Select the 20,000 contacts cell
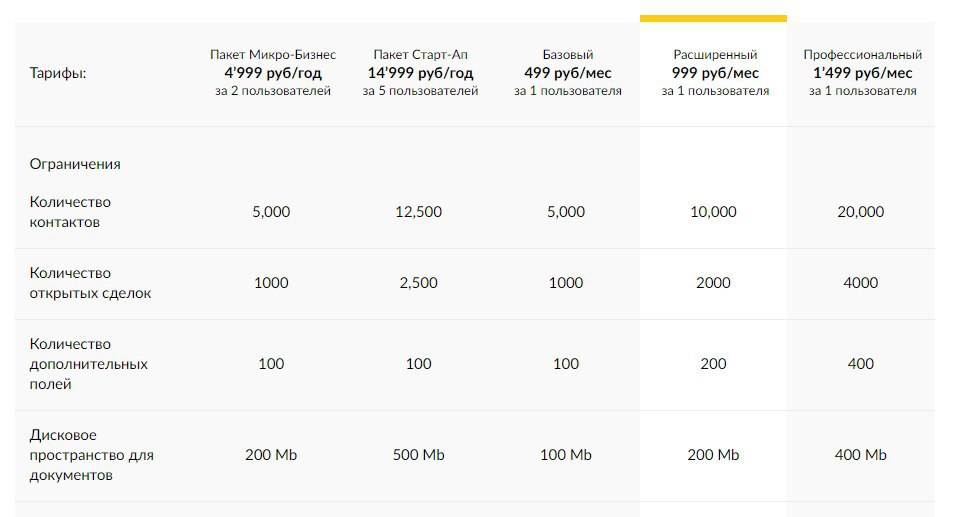954x517 pixels. [861, 212]
